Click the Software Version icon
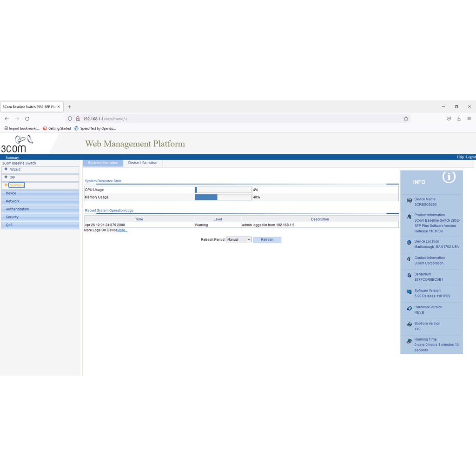Viewport: 476px width, 476px height. (x=409, y=291)
